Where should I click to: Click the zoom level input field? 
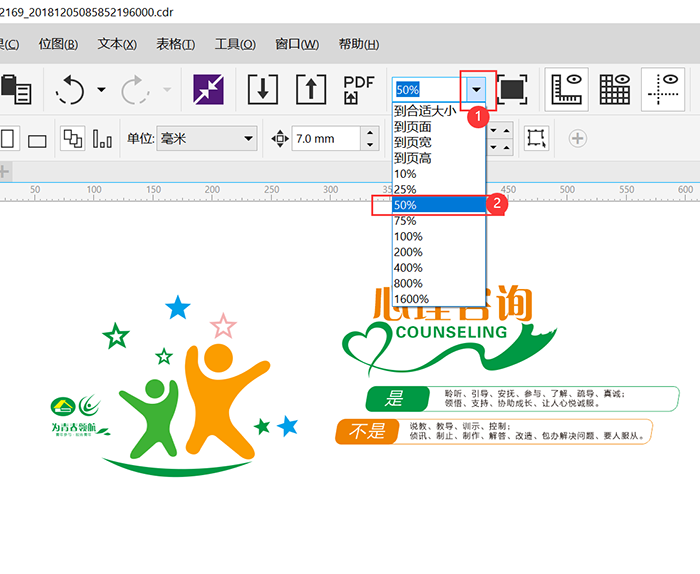coord(429,90)
